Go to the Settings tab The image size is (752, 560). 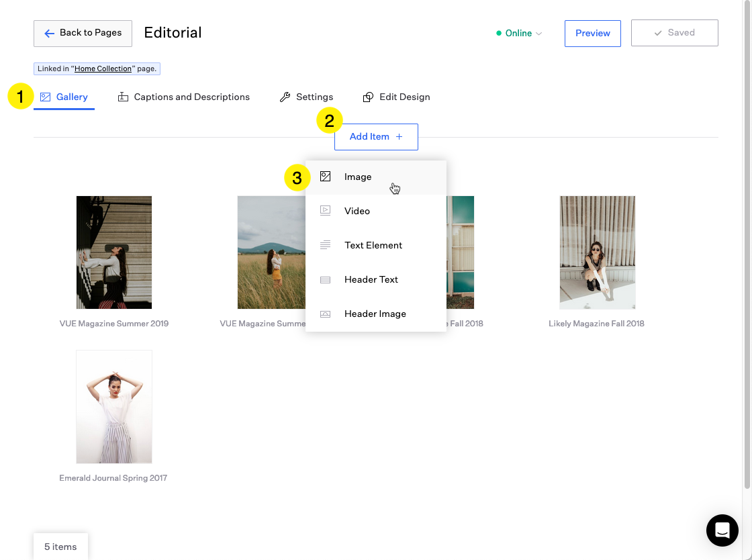[306, 97]
